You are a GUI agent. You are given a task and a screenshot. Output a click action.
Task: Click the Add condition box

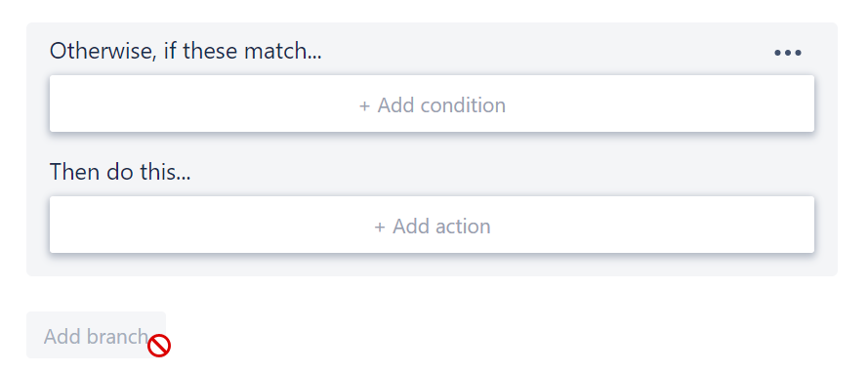432,103
